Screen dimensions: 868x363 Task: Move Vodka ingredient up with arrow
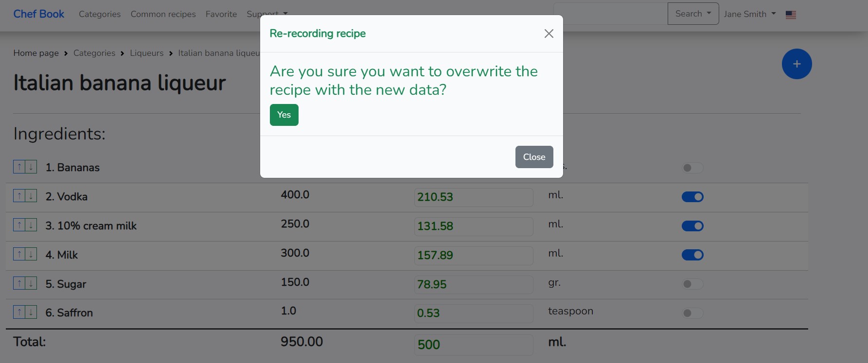coord(19,196)
